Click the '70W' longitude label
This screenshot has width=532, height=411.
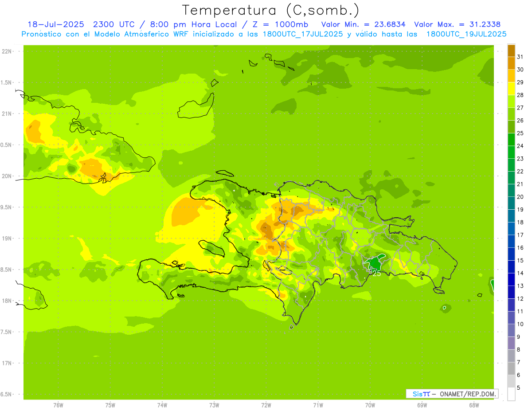coord(370,405)
